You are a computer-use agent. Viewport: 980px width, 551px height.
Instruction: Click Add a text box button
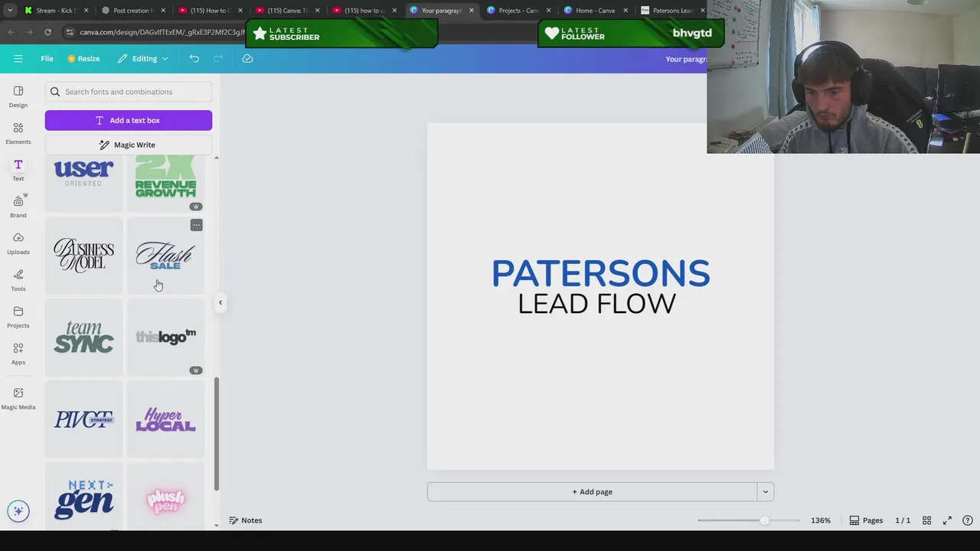[129, 120]
